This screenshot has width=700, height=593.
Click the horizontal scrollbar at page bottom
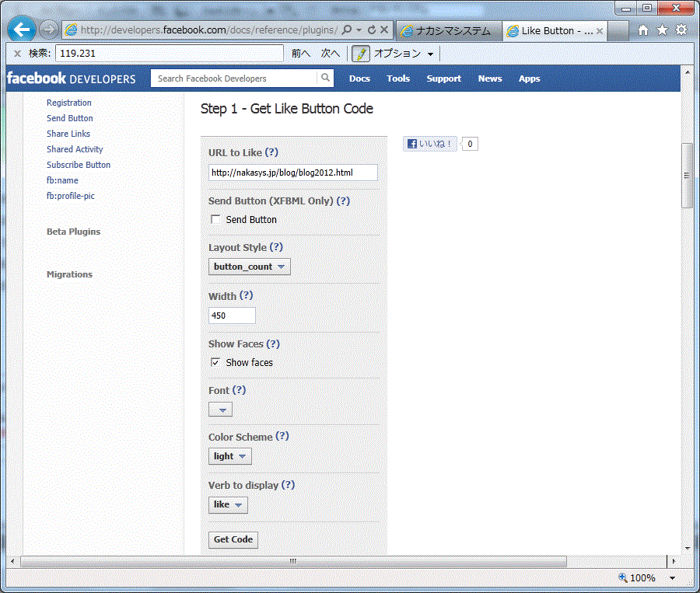coord(293,561)
